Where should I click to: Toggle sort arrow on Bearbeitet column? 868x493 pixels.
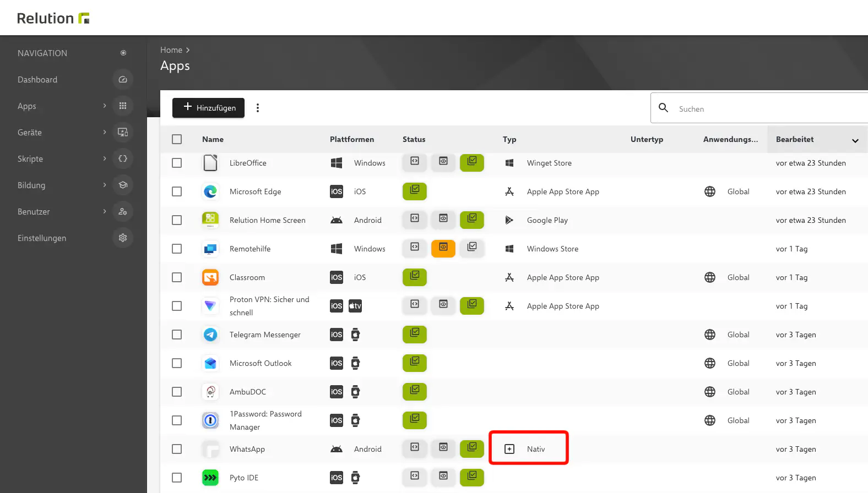coord(855,140)
